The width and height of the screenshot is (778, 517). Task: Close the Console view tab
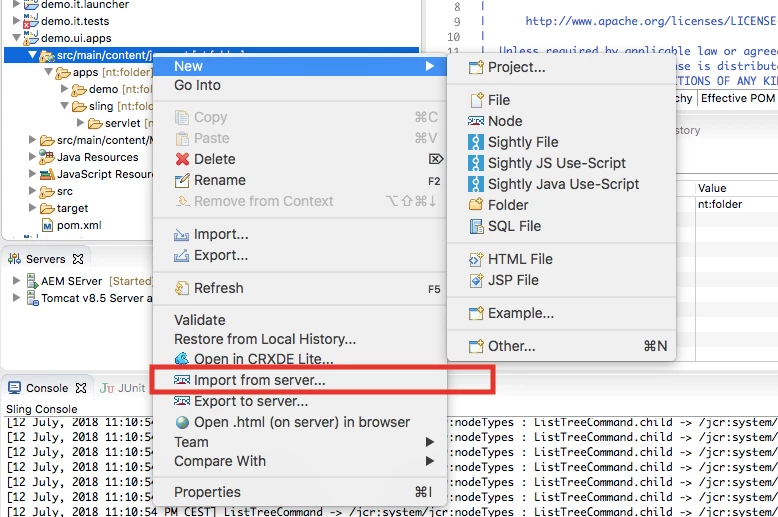(81, 388)
